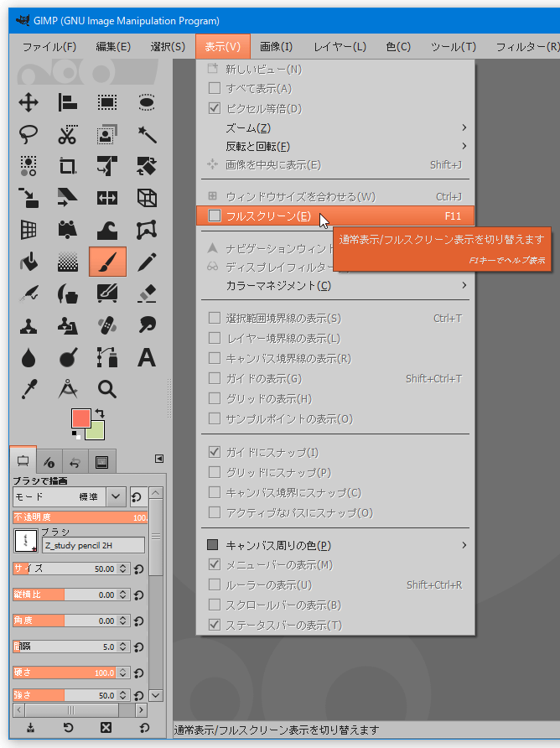The width and height of the screenshot is (560, 748).
Task: Select the Heal bandage tool
Action: (x=107, y=326)
